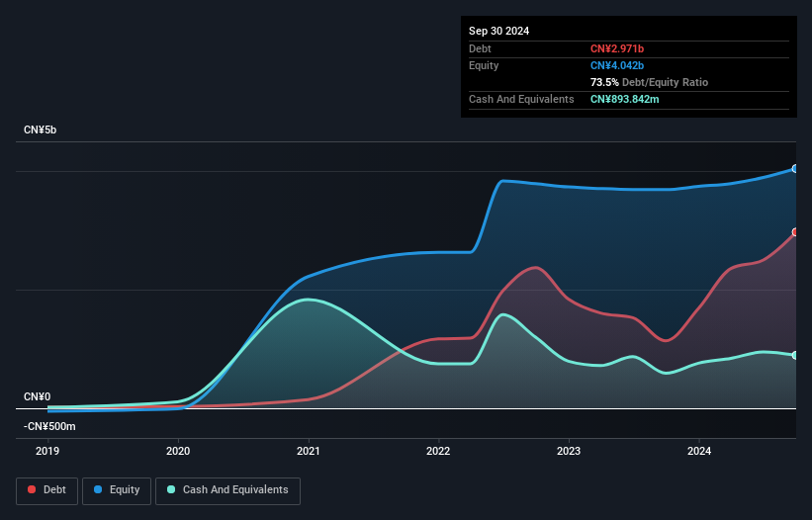Select the red Debt endpoint marker

pyautogui.click(x=795, y=232)
